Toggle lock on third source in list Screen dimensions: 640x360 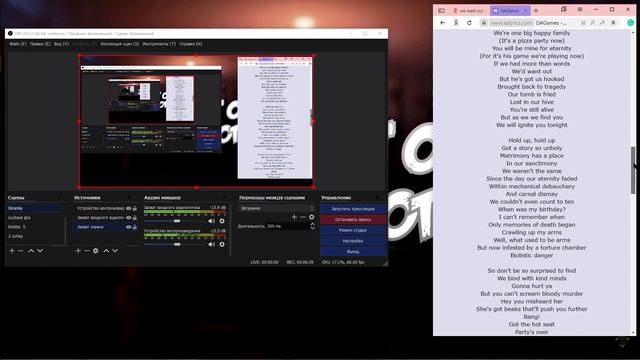tap(135, 227)
